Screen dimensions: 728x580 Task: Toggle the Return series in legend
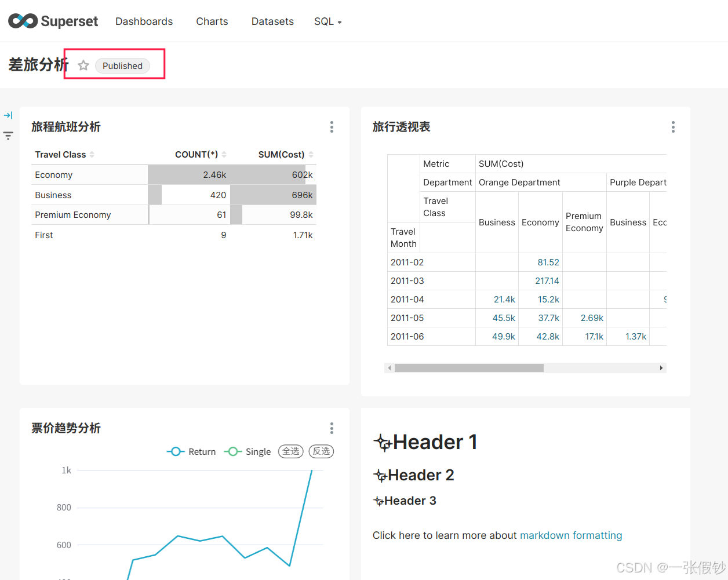click(191, 451)
